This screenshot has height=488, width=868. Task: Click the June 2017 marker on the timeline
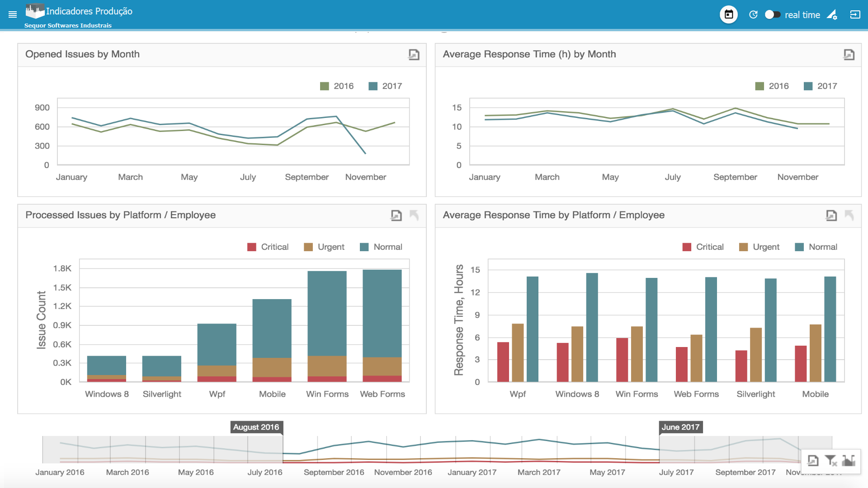pyautogui.click(x=680, y=427)
